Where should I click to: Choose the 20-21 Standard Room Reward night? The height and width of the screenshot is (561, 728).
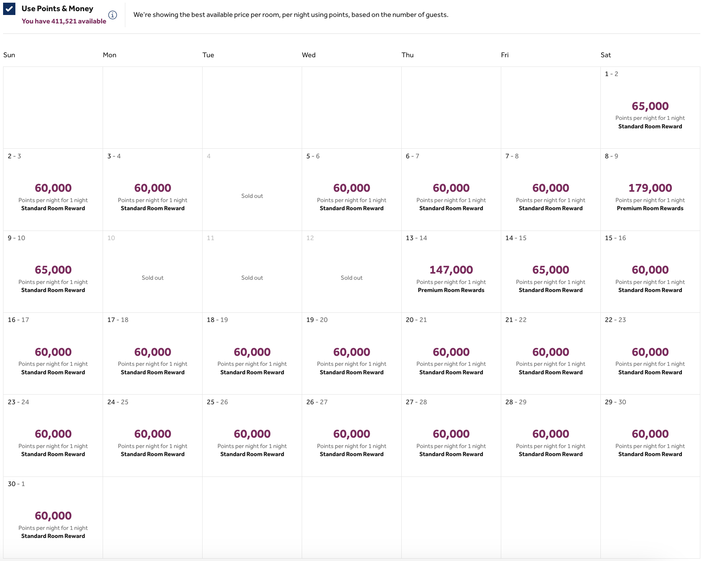click(451, 354)
